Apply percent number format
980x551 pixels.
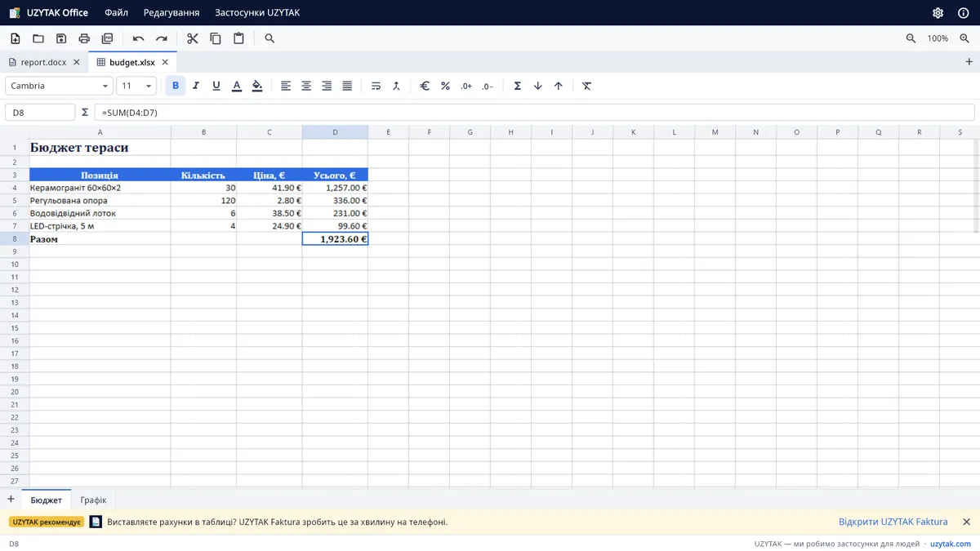click(445, 86)
